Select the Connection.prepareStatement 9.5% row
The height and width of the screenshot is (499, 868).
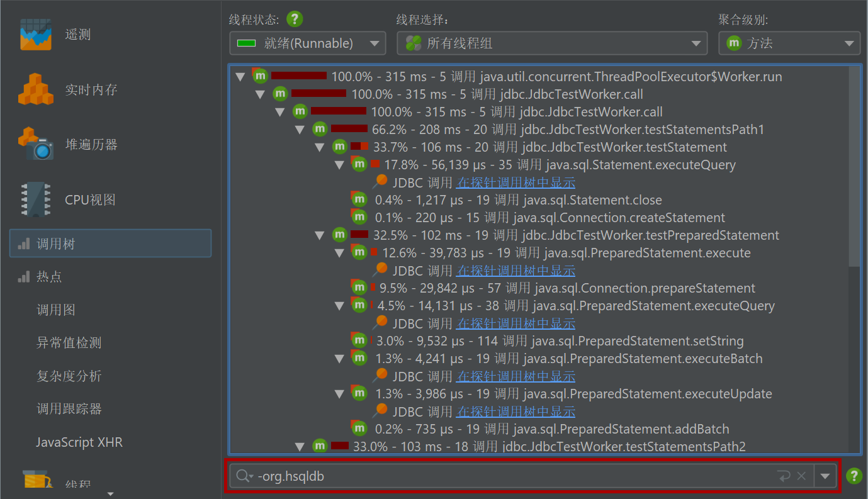567,288
